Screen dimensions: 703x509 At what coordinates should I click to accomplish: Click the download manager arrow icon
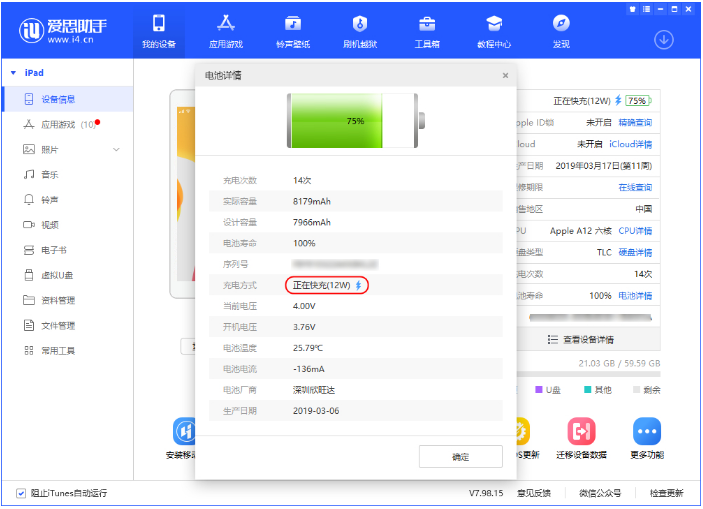tap(664, 39)
